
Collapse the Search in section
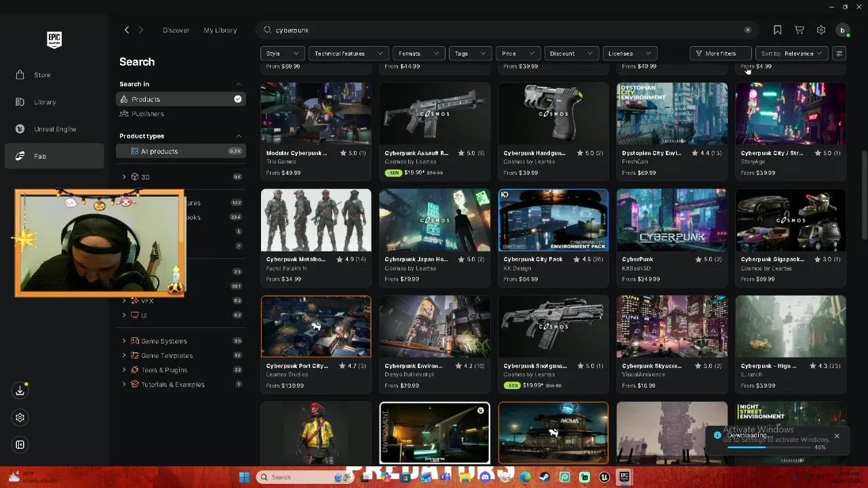tap(238, 84)
